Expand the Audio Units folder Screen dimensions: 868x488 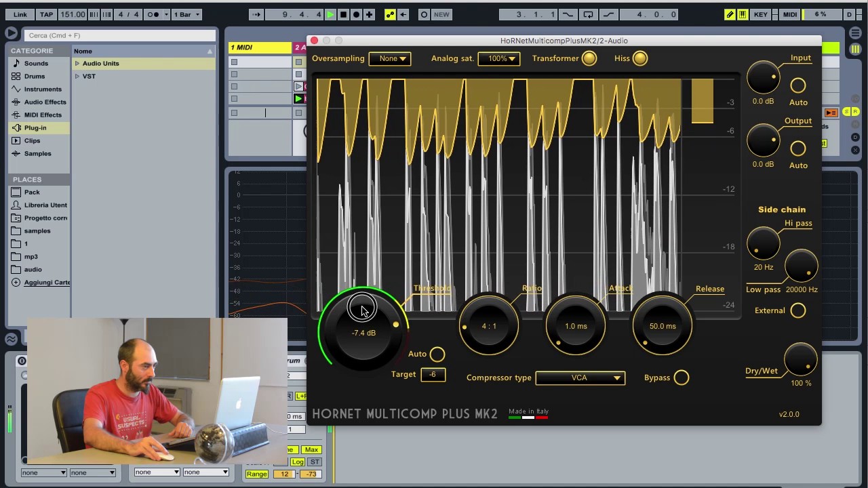(x=77, y=64)
